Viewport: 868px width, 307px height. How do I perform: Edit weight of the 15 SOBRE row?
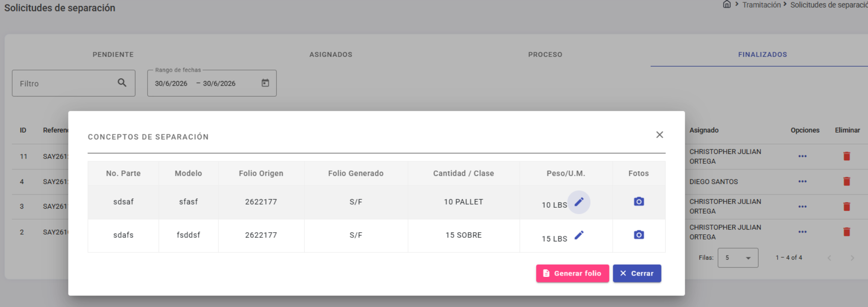coord(579,235)
